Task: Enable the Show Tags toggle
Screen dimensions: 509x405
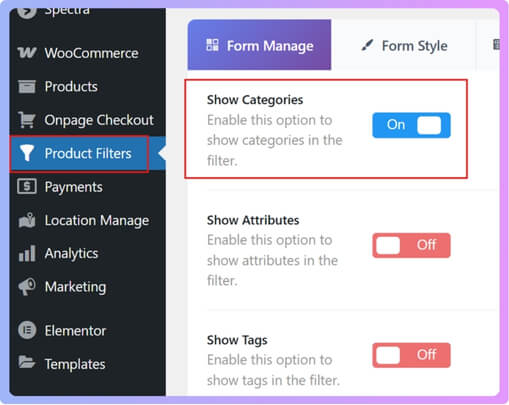Action: pos(411,355)
